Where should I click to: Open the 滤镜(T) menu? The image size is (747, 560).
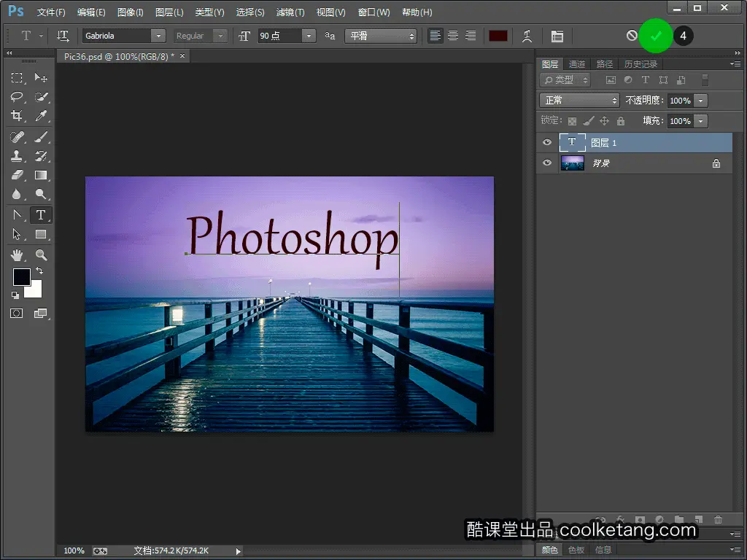click(290, 12)
